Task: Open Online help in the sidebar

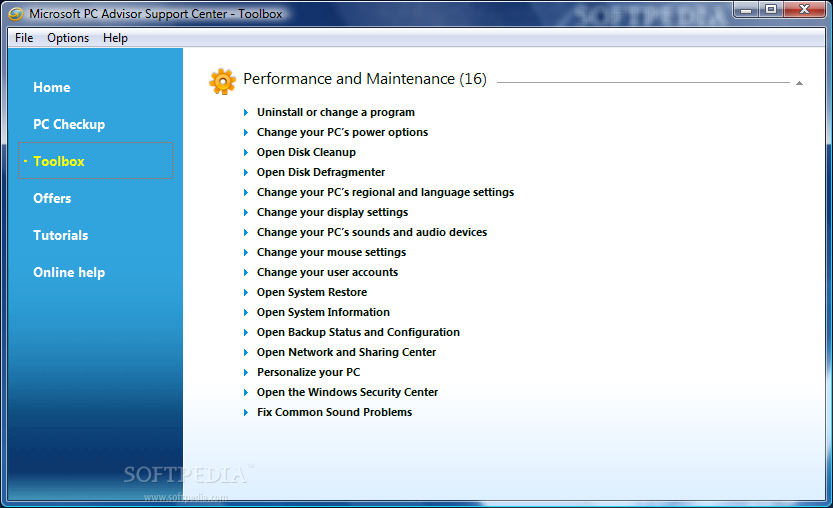Action: 69,273
